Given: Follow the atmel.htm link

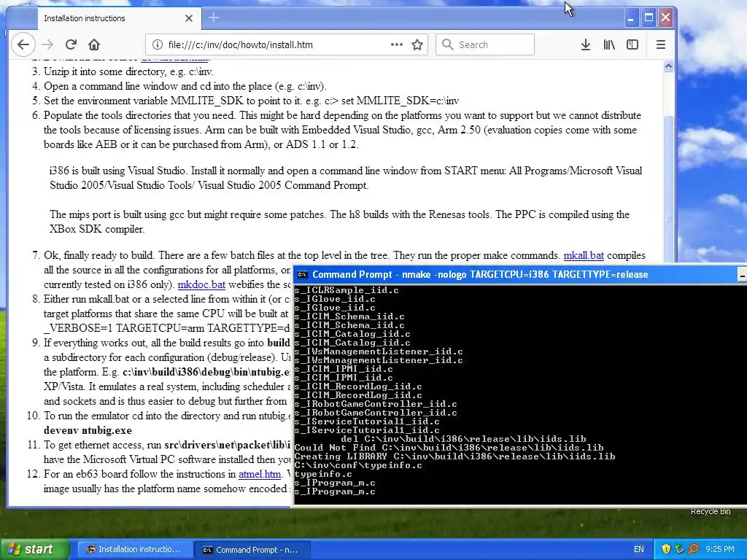Looking at the screenshot, I should [260, 474].
